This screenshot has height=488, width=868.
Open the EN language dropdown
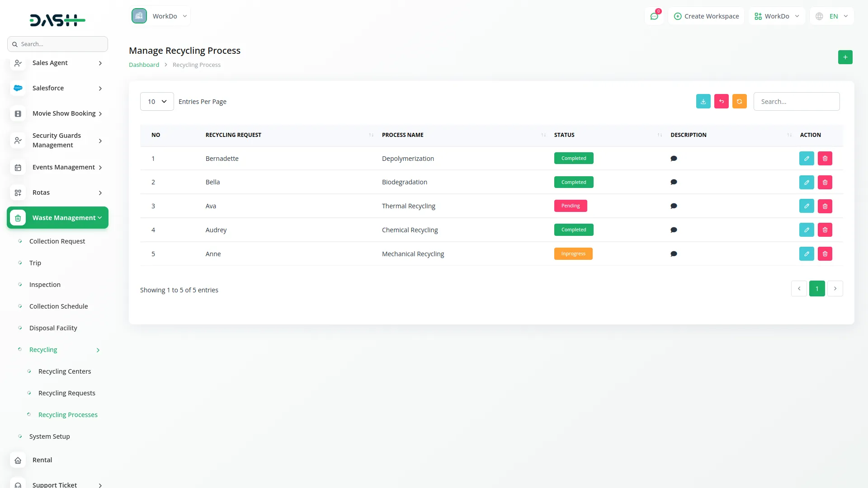832,16
